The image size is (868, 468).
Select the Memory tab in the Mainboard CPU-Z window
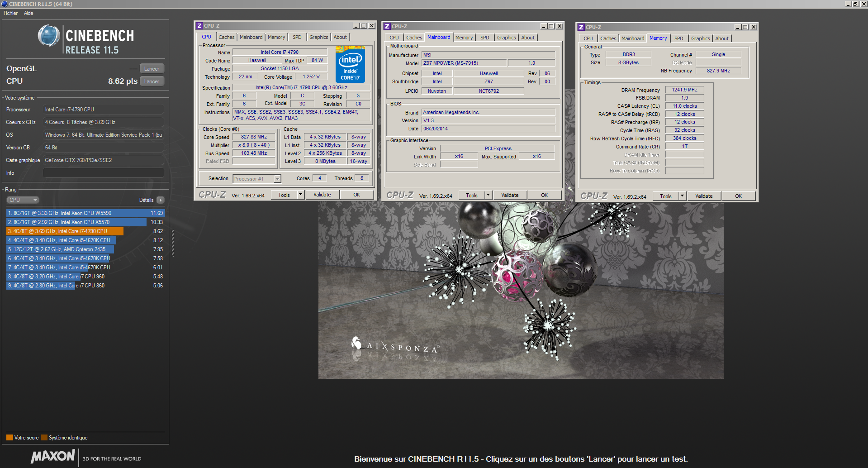point(464,38)
